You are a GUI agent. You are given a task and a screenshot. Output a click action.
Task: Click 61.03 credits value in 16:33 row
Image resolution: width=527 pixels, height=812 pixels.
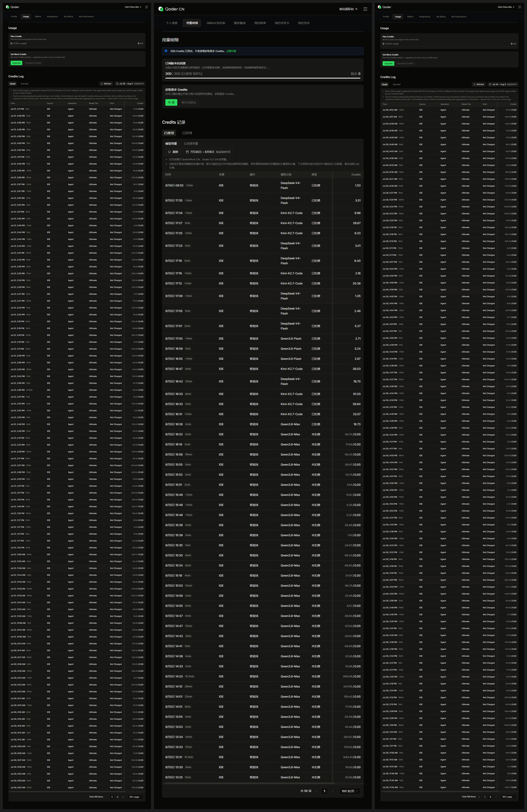point(357,394)
